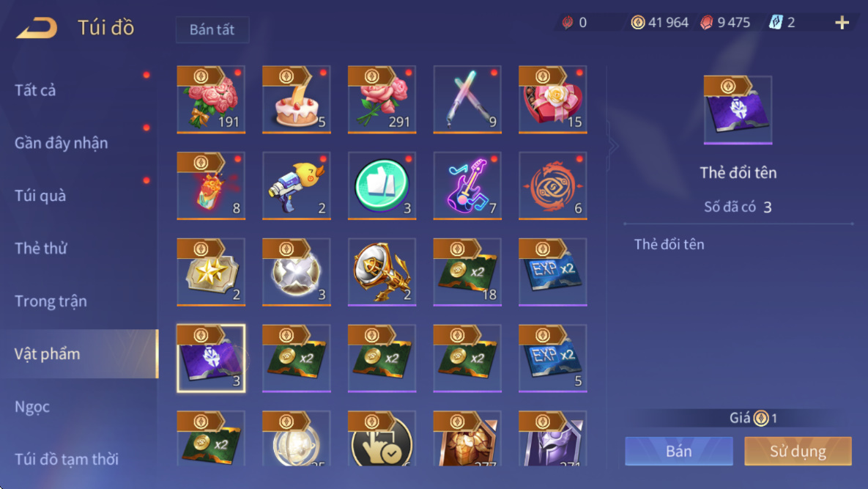Select the gold star ticket item
The width and height of the screenshot is (868, 489).
click(x=211, y=272)
